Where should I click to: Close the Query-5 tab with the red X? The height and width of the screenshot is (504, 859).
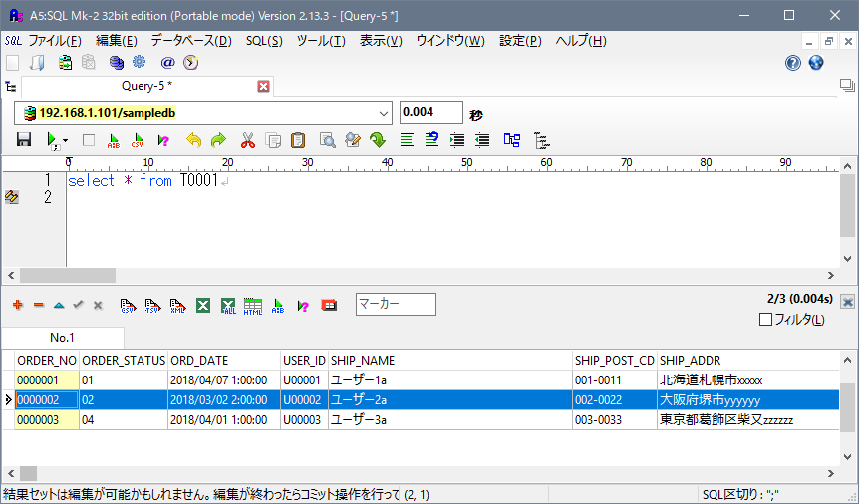coord(263,86)
